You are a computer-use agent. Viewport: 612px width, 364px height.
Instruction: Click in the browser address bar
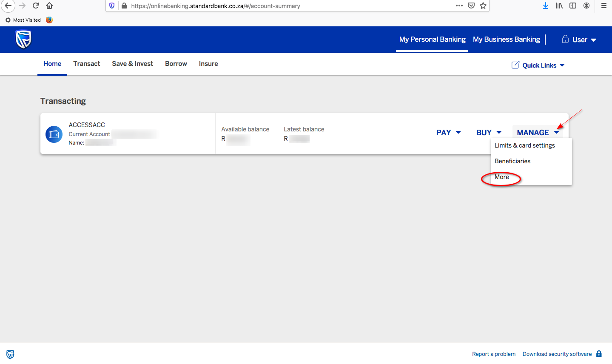click(289, 6)
